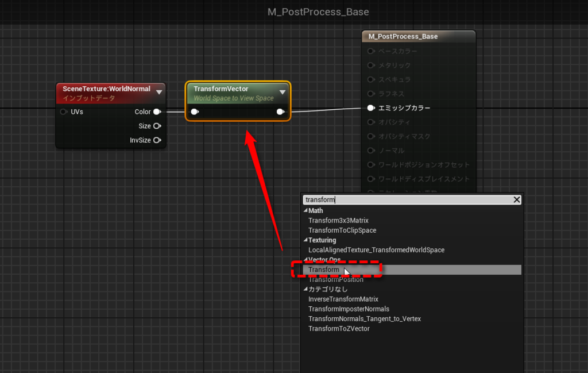
Task: Choose the Transform entry under Vector Ops
Action: (412, 270)
